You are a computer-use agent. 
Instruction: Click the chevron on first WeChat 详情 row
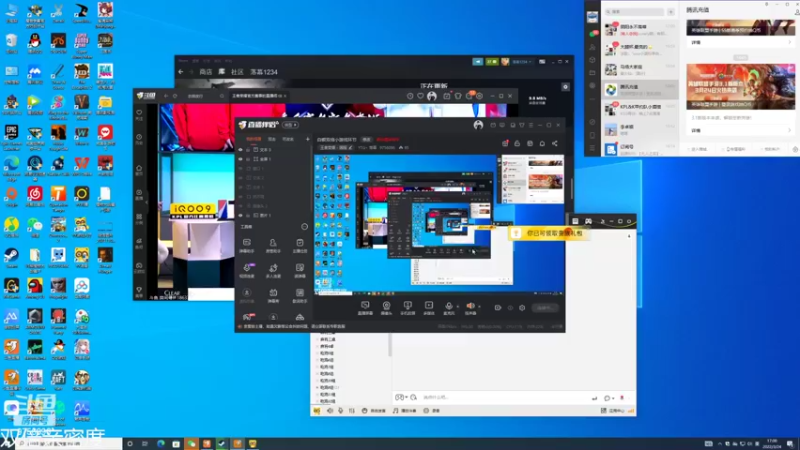pos(789,43)
